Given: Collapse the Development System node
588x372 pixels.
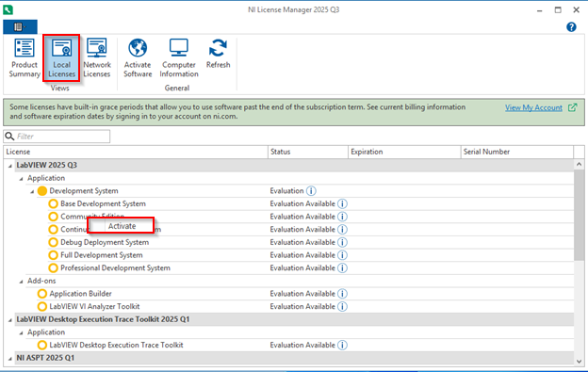Looking at the screenshot, I should click(x=32, y=191).
